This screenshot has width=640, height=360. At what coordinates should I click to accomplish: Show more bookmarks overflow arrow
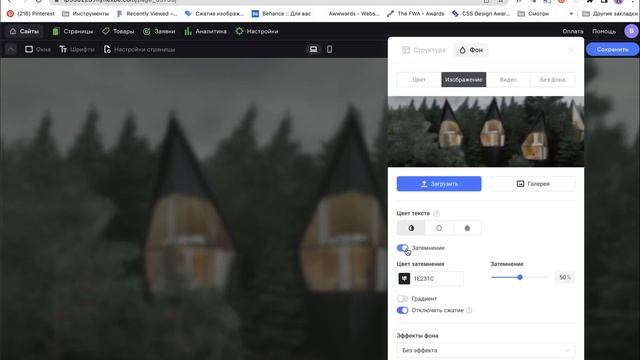(571, 13)
